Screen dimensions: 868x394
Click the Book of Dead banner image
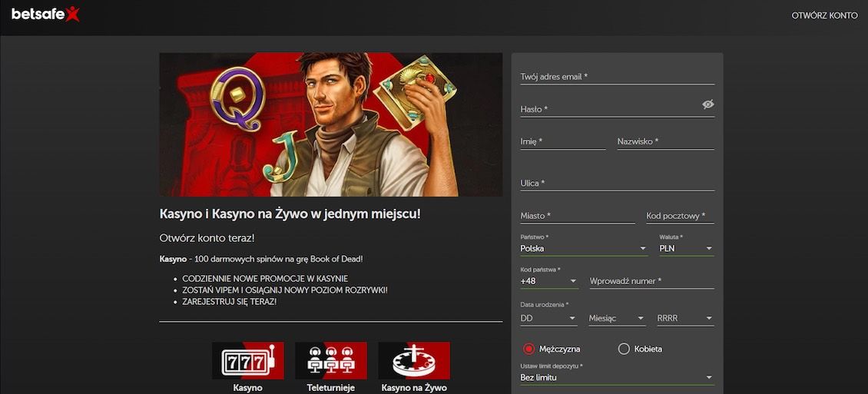click(x=331, y=124)
